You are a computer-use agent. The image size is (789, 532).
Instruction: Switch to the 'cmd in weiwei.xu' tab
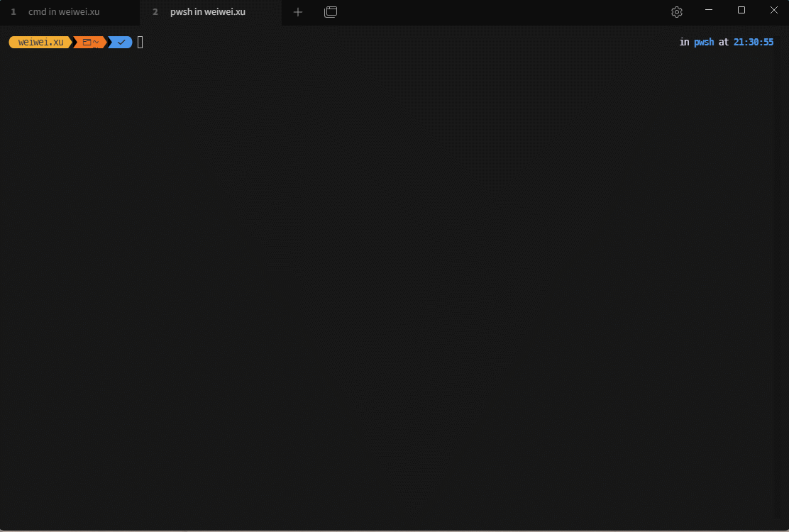click(x=64, y=12)
